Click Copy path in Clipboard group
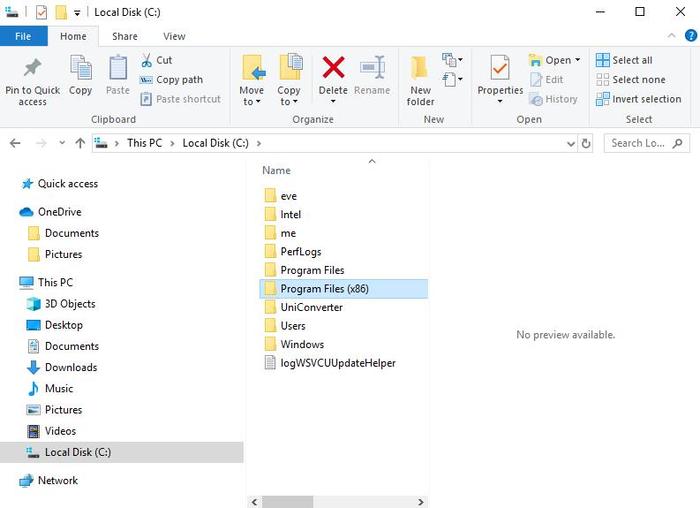This screenshot has height=508, width=700. point(171,80)
